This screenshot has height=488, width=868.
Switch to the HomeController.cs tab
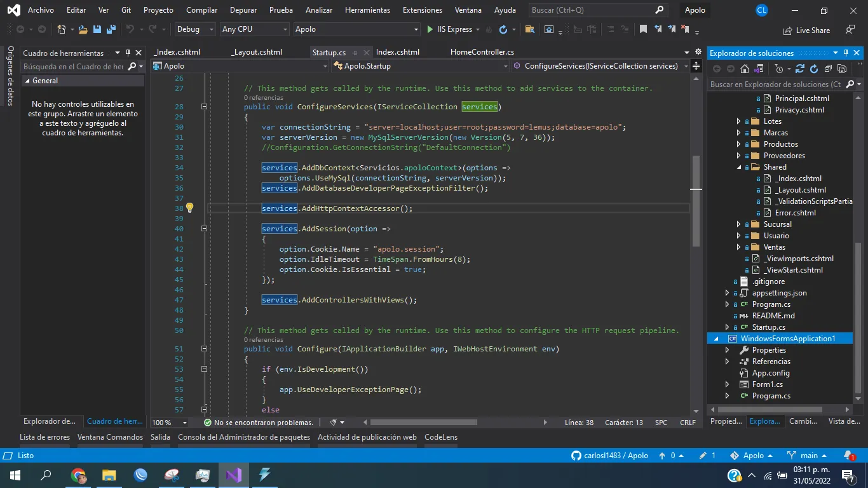pos(482,52)
